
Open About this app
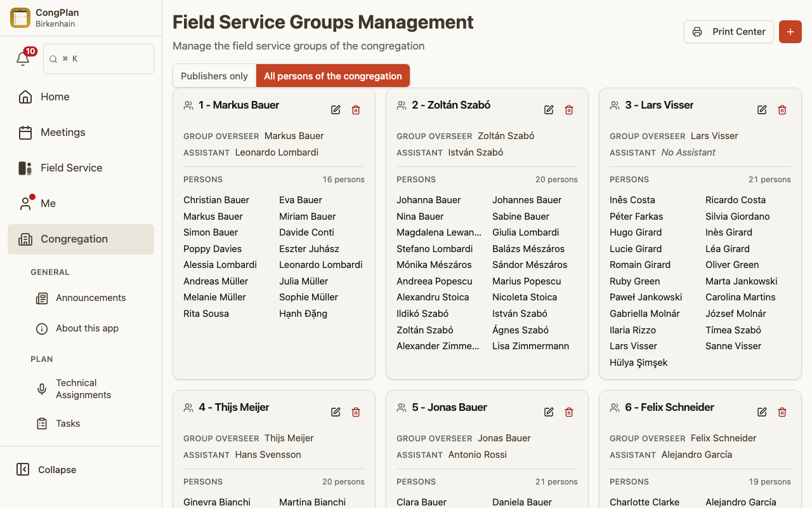pos(87,328)
